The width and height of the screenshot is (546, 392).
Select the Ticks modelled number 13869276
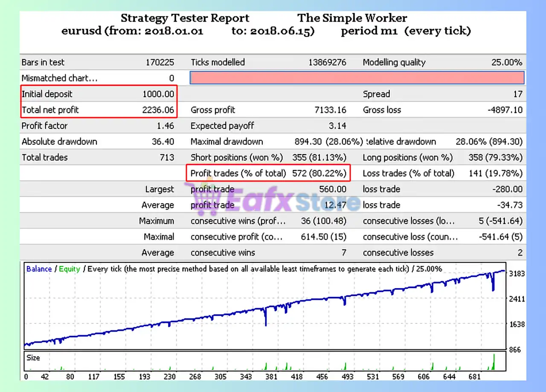coord(327,62)
